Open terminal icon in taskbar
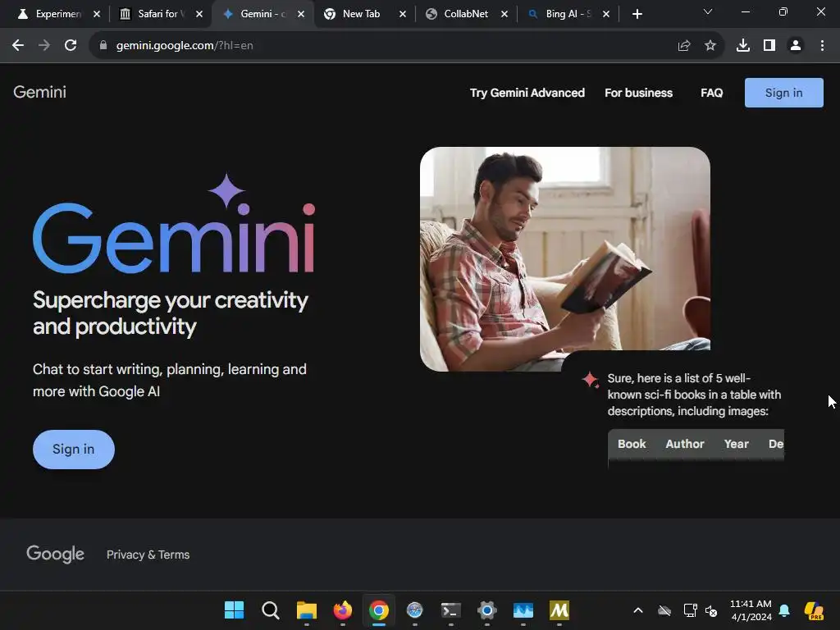 point(451,609)
